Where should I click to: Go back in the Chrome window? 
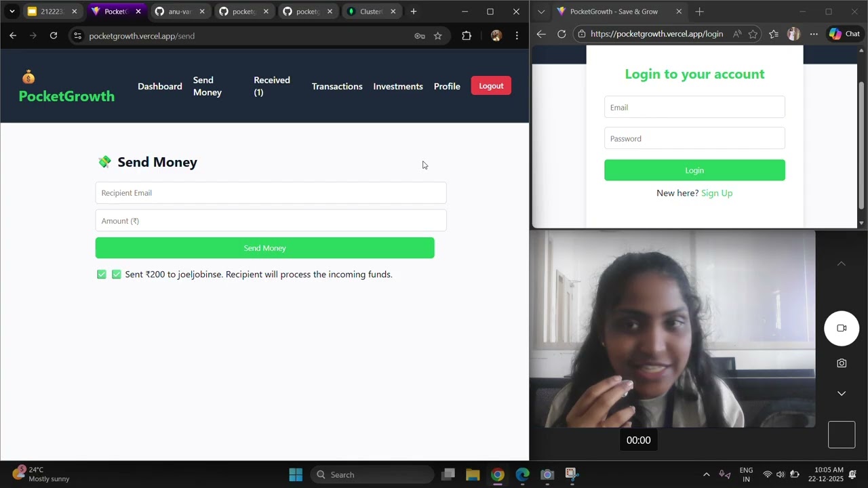(x=13, y=36)
